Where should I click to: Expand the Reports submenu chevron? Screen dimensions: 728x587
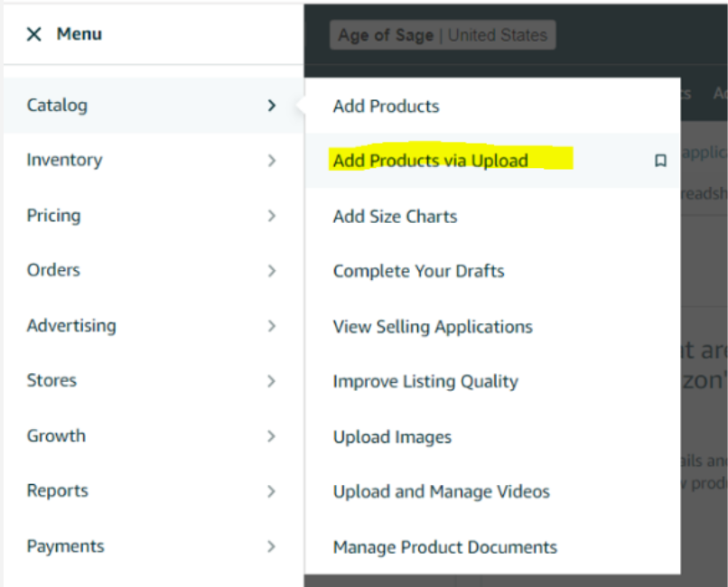tap(271, 491)
